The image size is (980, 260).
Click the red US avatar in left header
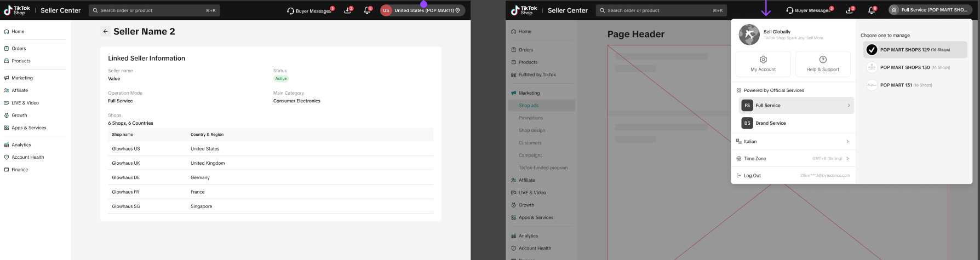point(386,10)
